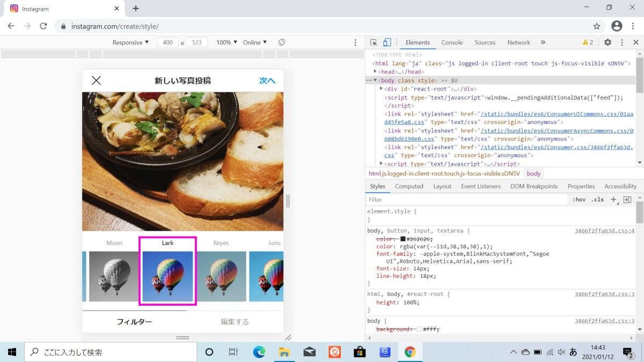The height and width of the screenshot is (362, 644).
Task: Reload the Instagram page
Action: point(43,26)
